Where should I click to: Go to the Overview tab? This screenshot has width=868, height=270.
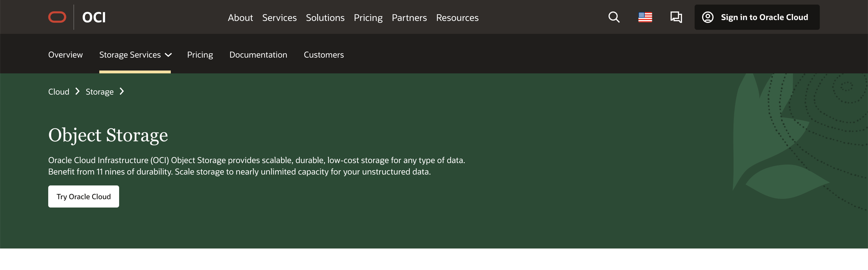coord(65,54)
